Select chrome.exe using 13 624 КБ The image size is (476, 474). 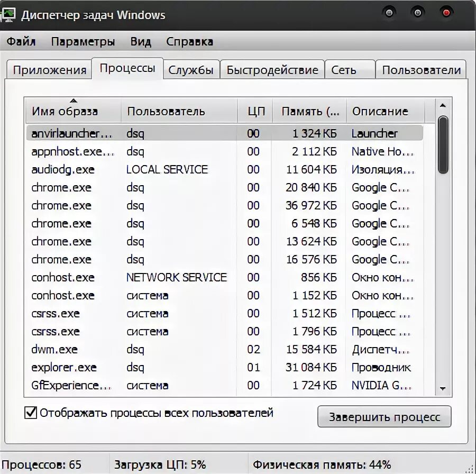click(225, 241)
